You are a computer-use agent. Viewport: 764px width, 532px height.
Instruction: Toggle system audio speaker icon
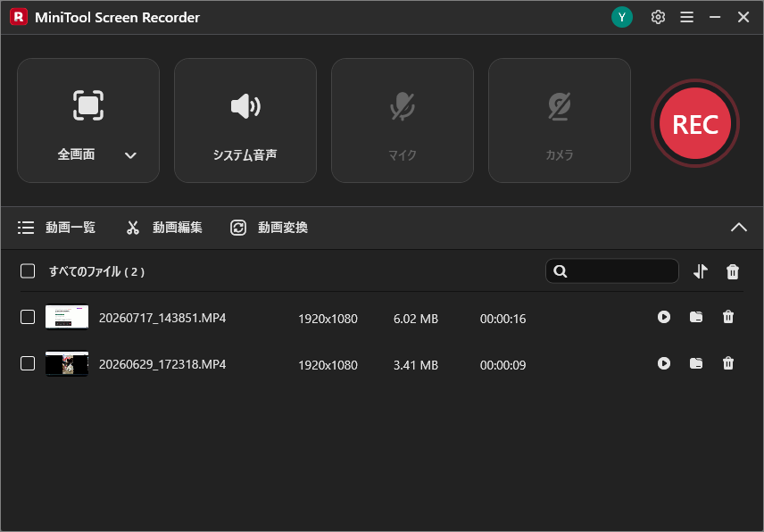point(245,105)
